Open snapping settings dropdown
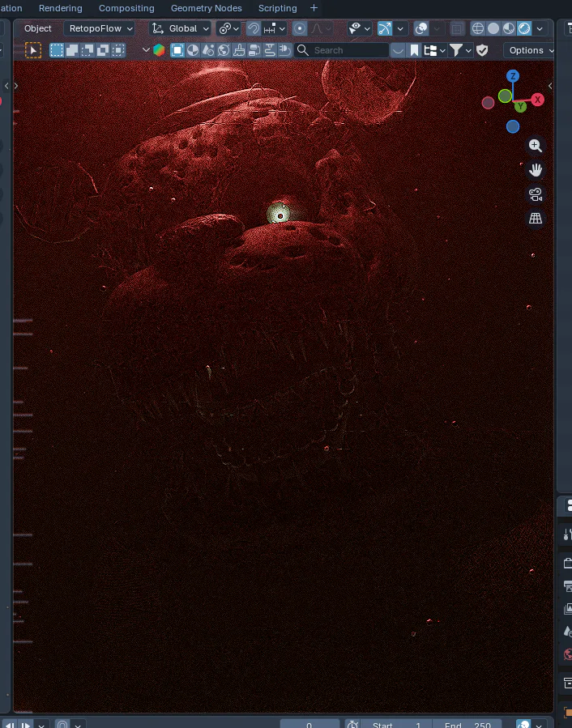This screenshot has width=572, height=728. click(x=274, y=28)
